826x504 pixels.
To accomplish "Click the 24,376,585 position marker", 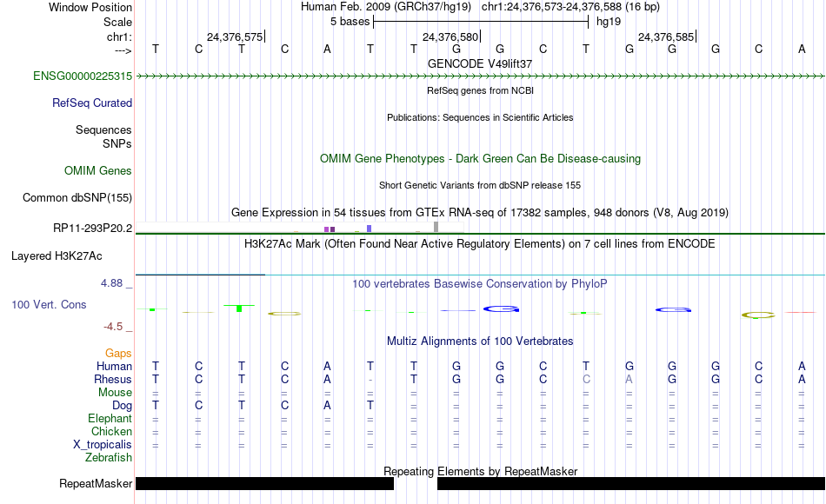I will pos(666,36).
